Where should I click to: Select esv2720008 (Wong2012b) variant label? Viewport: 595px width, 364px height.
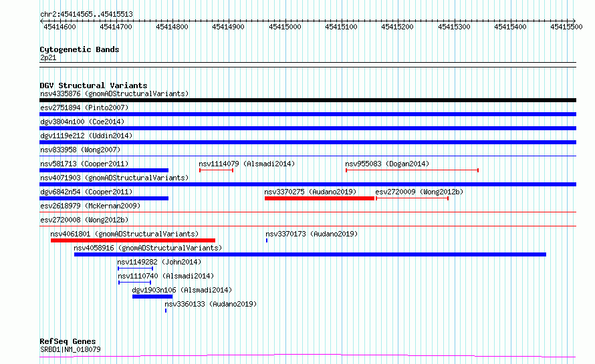pyautogui.click(x=84, y=220)
